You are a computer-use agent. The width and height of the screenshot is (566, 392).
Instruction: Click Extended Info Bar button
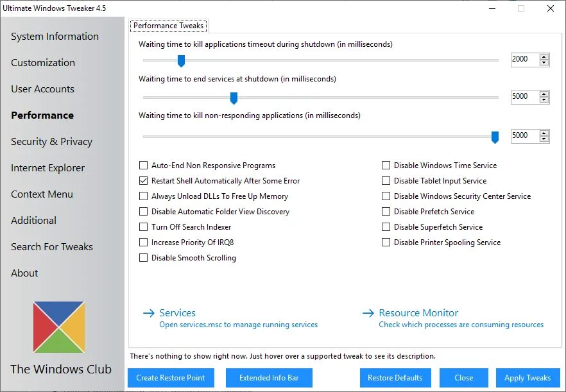(x=269, y=378)
